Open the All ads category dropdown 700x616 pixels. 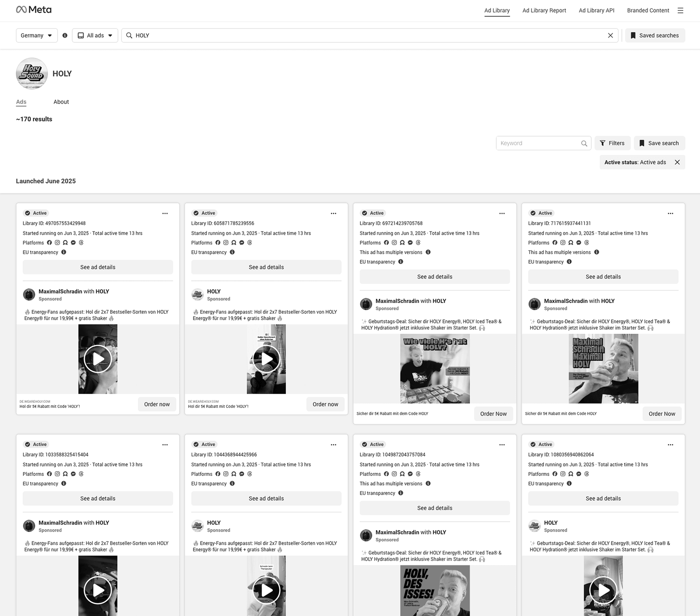click(x=95, y=35)
